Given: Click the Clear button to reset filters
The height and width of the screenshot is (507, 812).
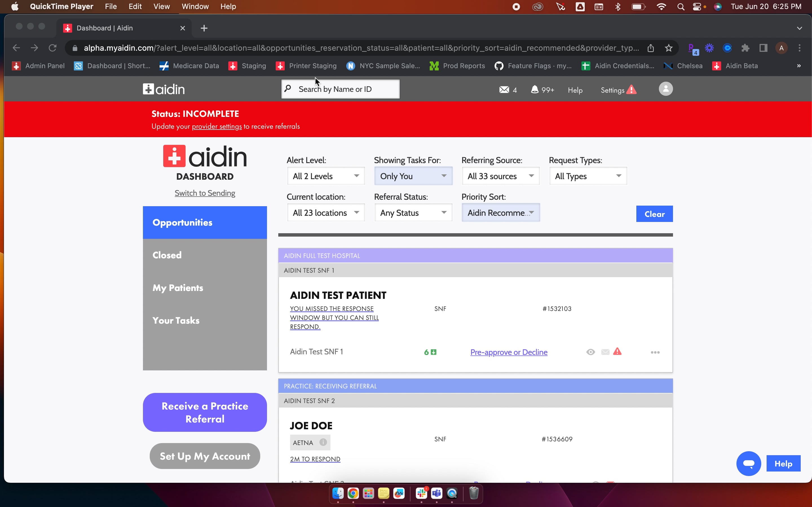Looking at the screenshot, I should pyautogui.click(x=654, y=214).
